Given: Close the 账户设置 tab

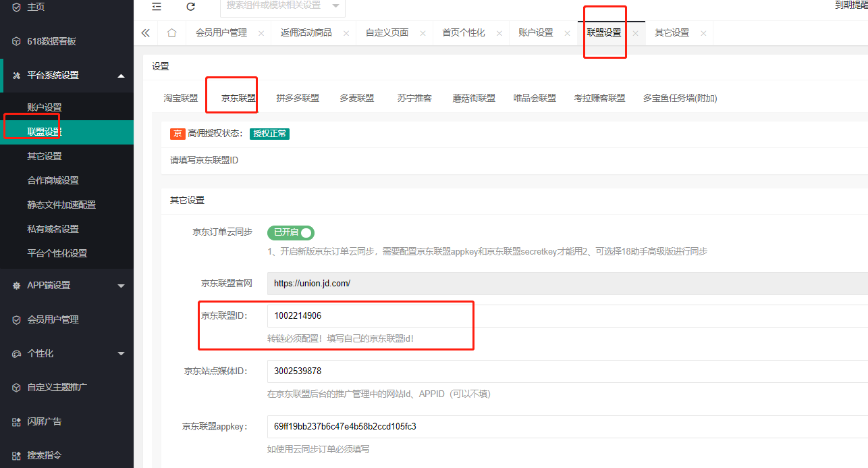Looking at the screenshot, I should tap(567, 33).
